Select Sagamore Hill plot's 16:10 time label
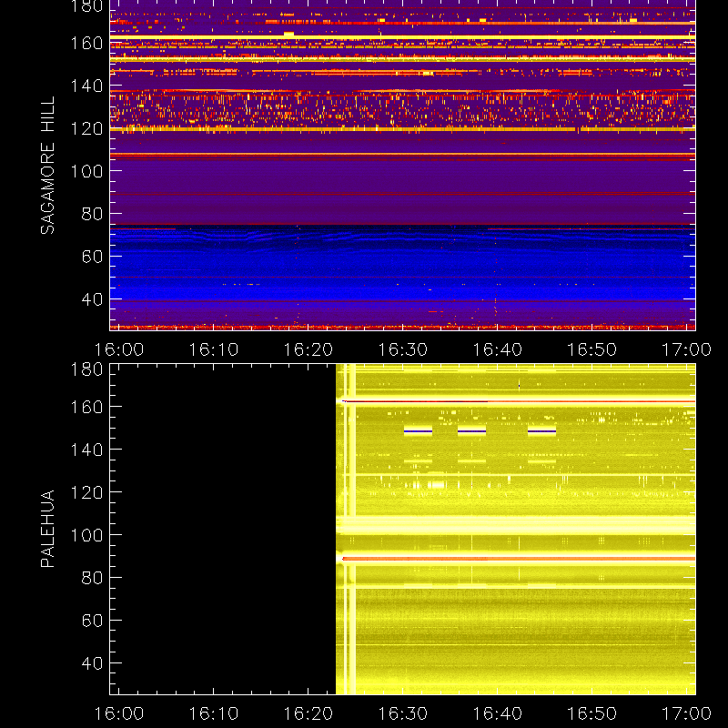Image resolution: width=728 pixels, height=728 pixels. (x=214, y=349)
